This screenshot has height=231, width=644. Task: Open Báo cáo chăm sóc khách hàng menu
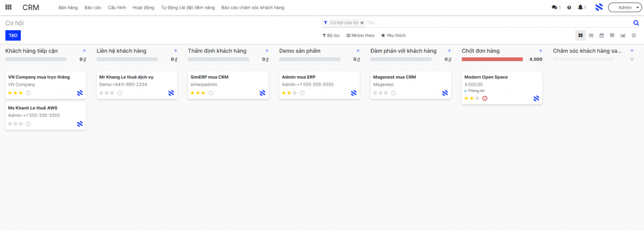pyautogui.click(x=253, y=8)
